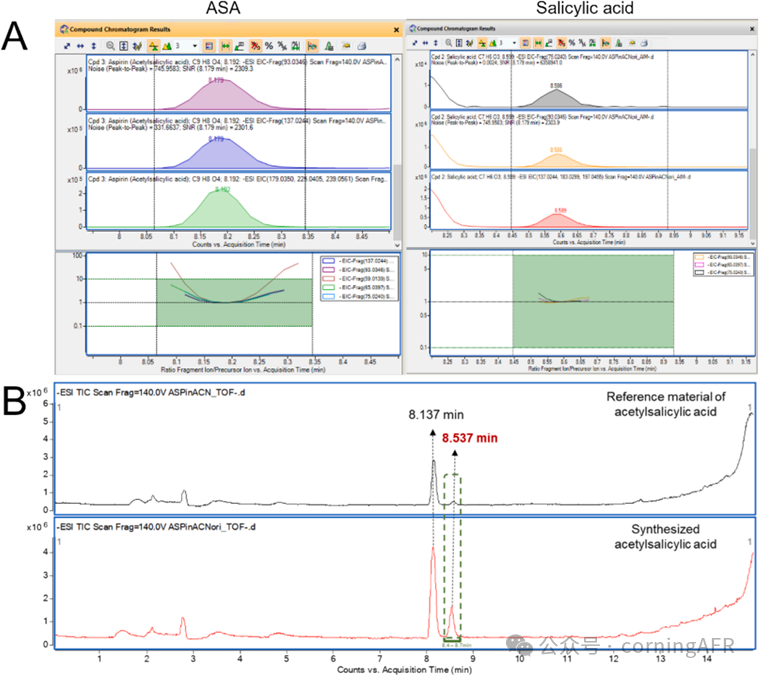The image size is (759, 676).
Task: Select blue EIC-Frag(137.0244) chromatogram pane in ASA window
Action: (x=238, y=142)
